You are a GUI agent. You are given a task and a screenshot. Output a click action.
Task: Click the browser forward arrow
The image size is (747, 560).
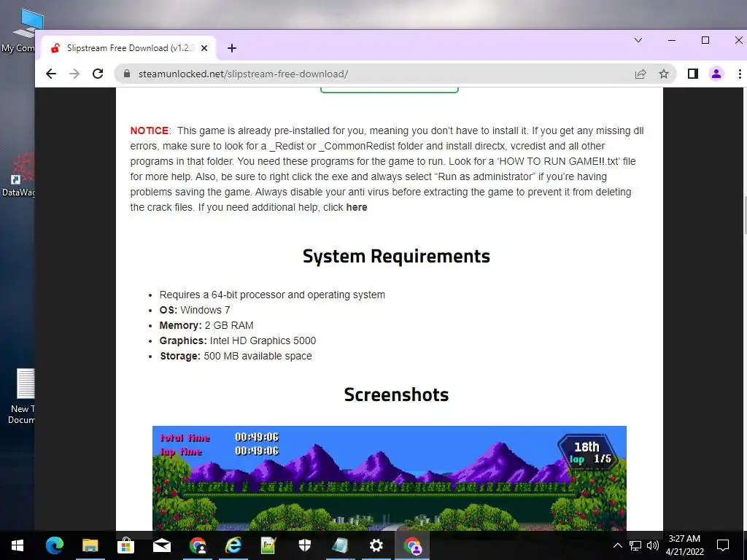[x=74, y=74]
